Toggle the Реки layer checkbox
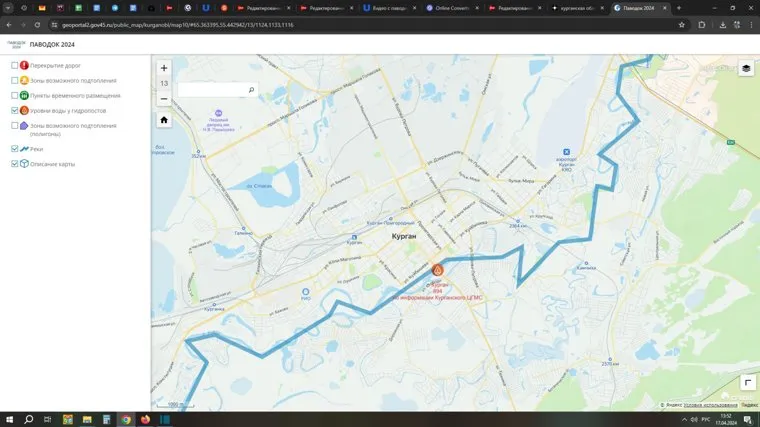The height and width of the screenshot is (427, 760). pyautogui.click(x=15, y=148)
